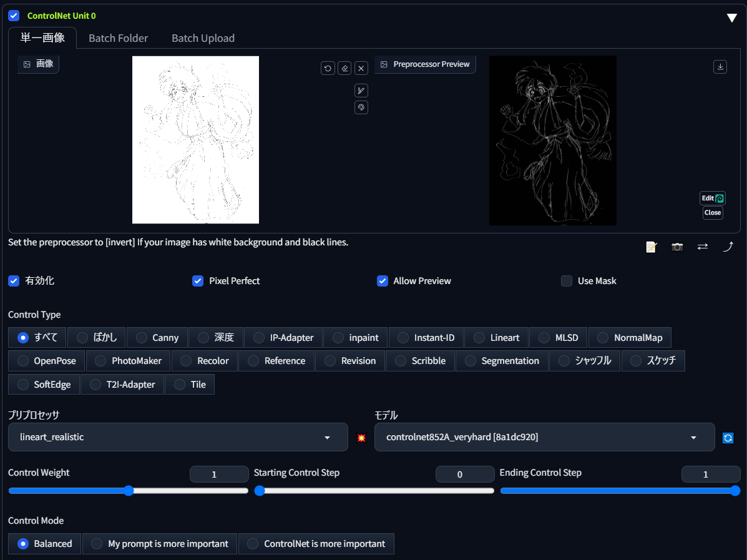Select the Lineart control type

(x=496, y=337)
